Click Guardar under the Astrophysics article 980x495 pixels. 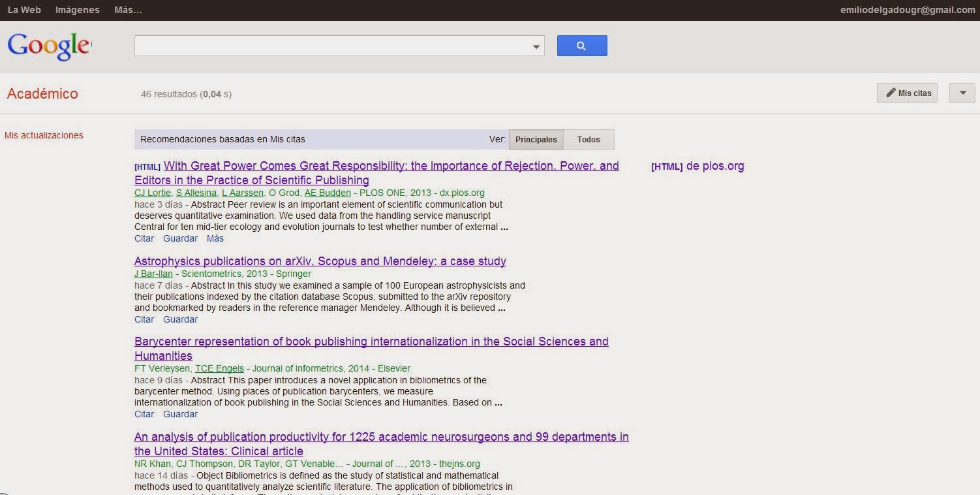tap(180, 319)
